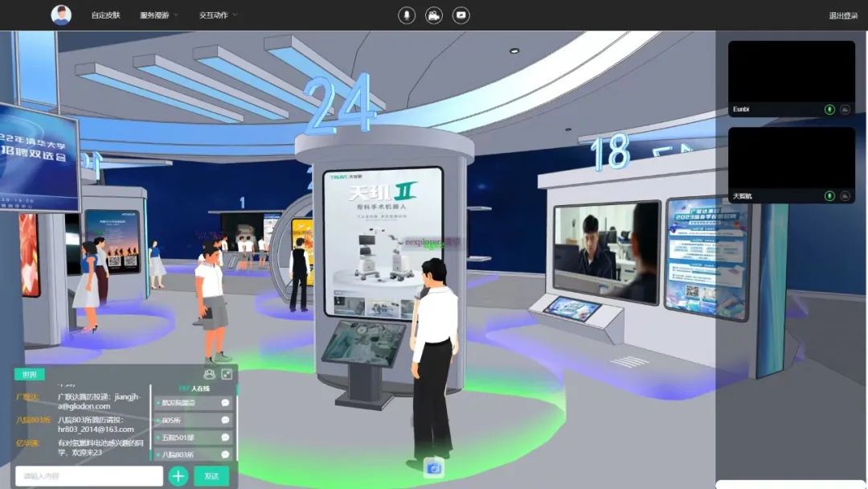868x489 pixels.
Task: Click the 发送 send button
Action: (x=211, y=476)
